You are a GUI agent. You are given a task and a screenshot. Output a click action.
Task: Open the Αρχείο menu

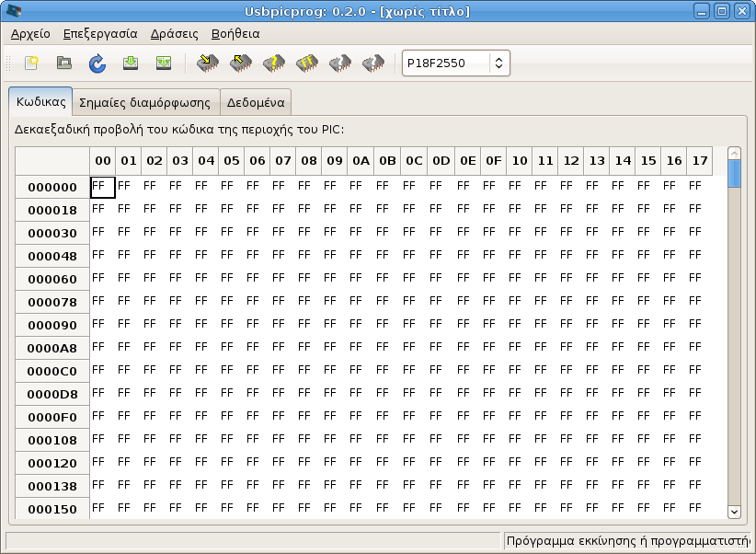point(30,33)
